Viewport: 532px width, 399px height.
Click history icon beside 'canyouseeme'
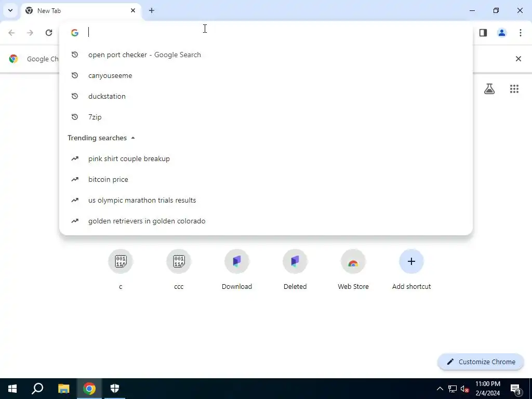[x=75, y=75]
